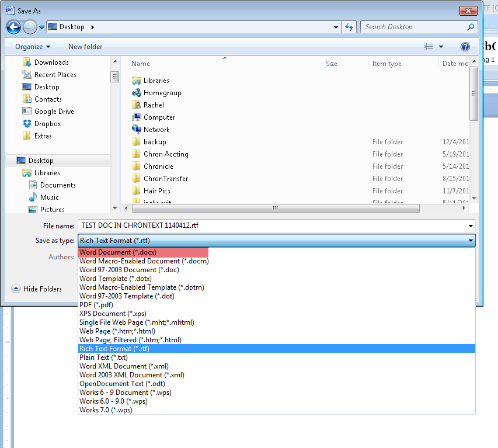Go back with the blue Back arrow
498x448 pixels.
tap(13, 27)
